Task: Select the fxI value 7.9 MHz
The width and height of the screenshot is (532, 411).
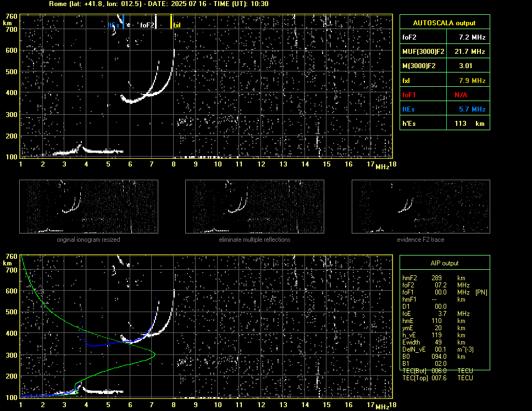Action: tap(472, 81)
